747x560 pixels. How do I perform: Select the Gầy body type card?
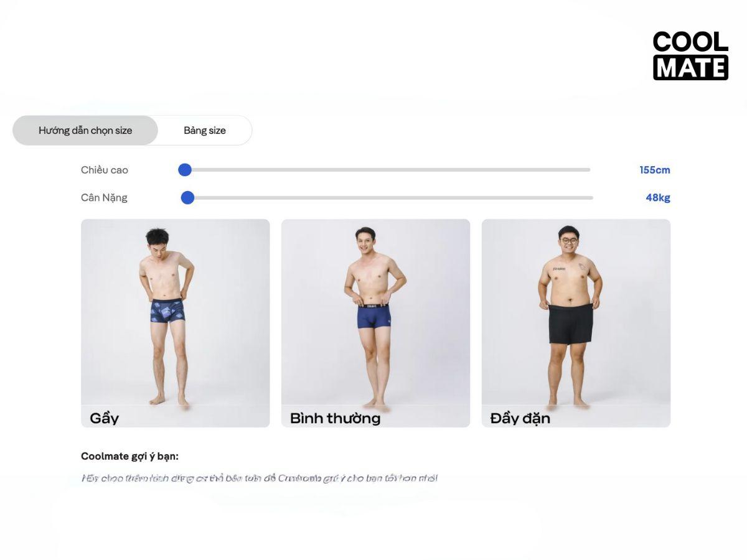176,323
